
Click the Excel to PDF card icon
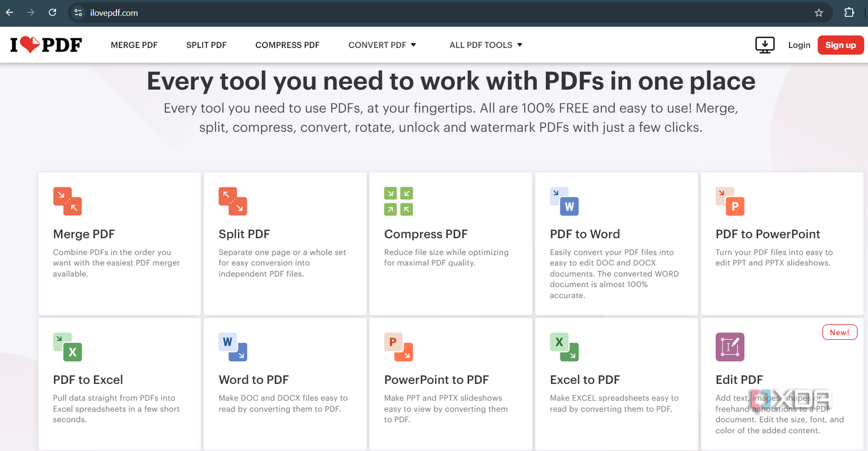pos(564,347)
